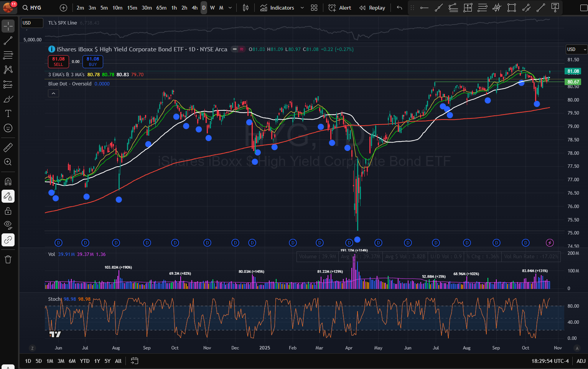
Task: Toggle Magnet mode
Action: coord(8,181)
